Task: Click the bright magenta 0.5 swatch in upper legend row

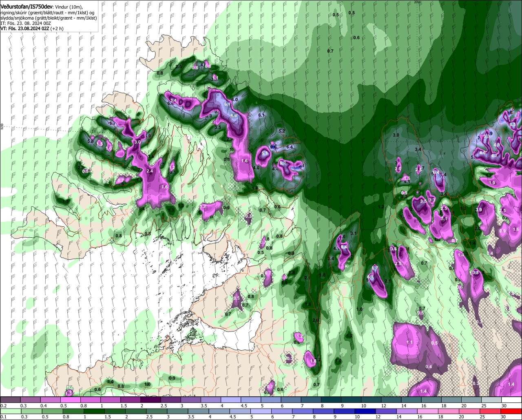Action: (x=71, y=400)
